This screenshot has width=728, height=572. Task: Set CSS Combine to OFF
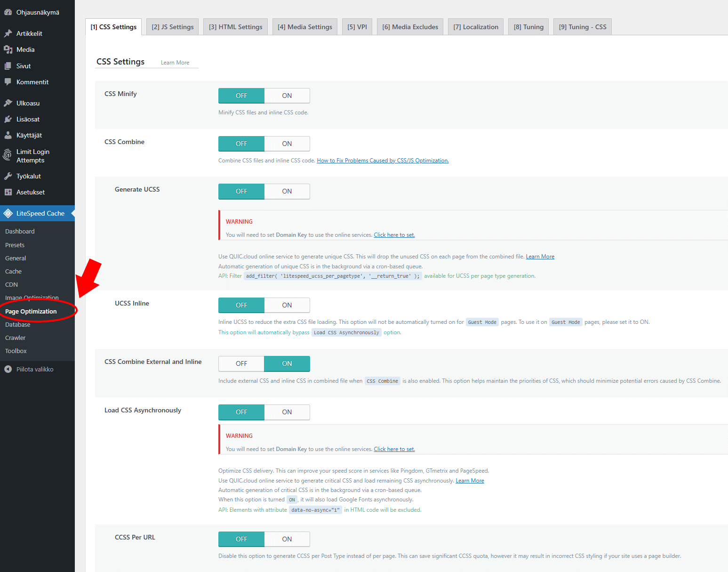[x=241, y=144]
